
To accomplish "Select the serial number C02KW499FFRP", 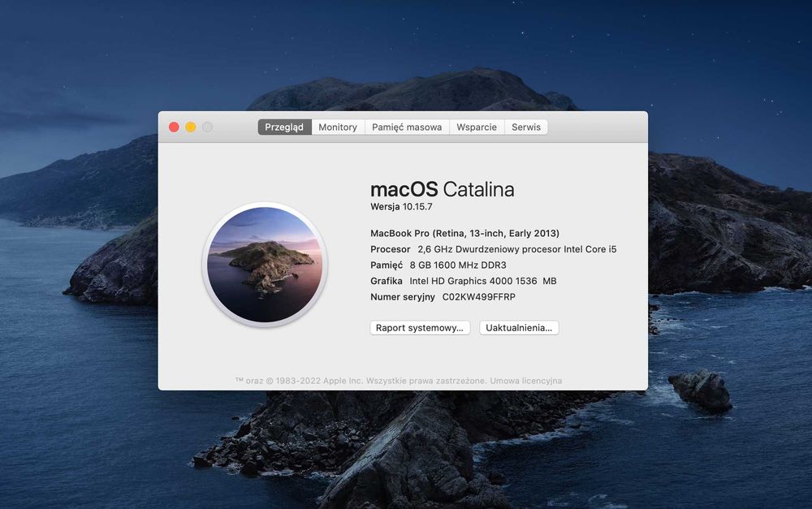I will click(x=478, y=296).
